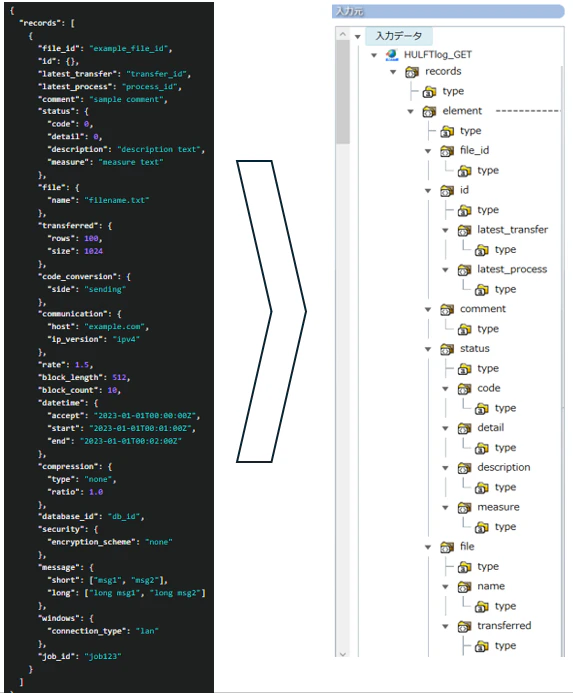Screen dimensions: 573x693
Task: Collapse the file node arrow
Action: (x=428, y=547)
